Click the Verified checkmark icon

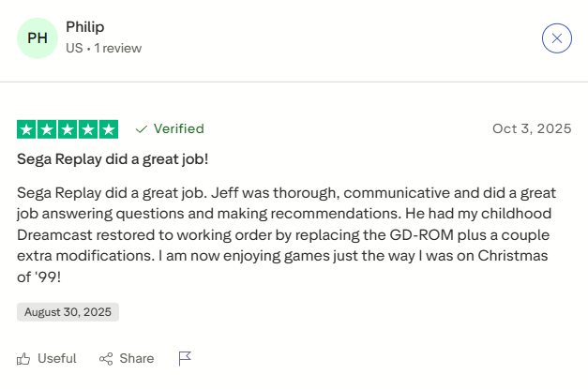pyautogui.click(x=142, y=129)
